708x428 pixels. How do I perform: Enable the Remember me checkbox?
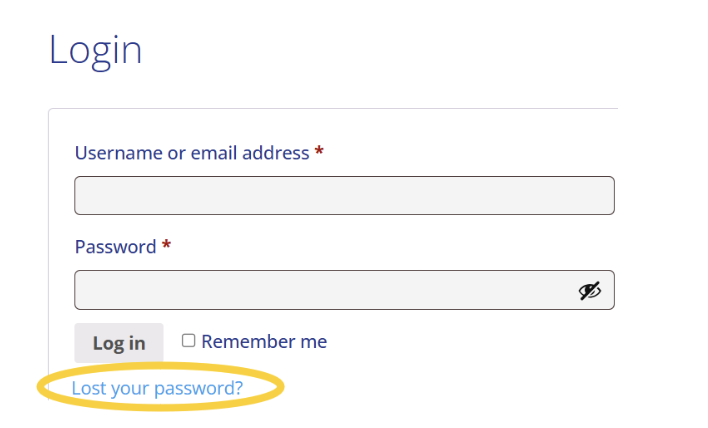188,341
